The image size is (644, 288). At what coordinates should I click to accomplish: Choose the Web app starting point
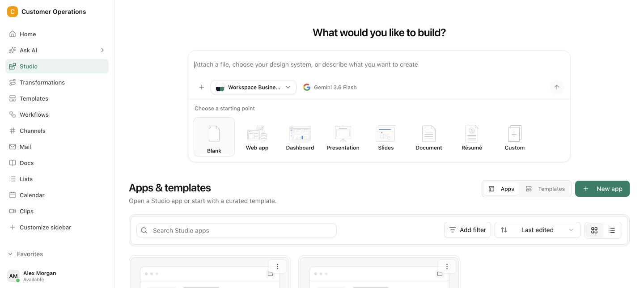(257, 137)
